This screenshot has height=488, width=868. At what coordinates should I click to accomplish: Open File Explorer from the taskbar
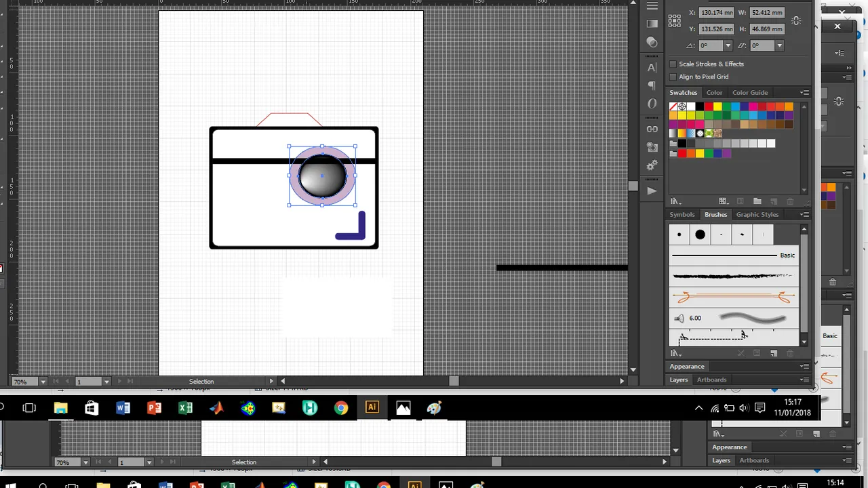pos(60,407)
